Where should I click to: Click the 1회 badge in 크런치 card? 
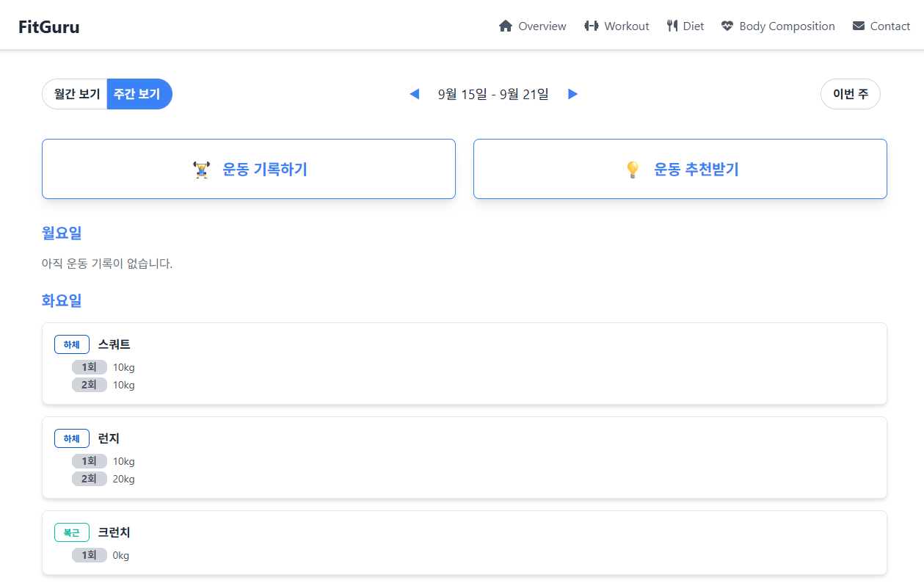click(90, 555)
